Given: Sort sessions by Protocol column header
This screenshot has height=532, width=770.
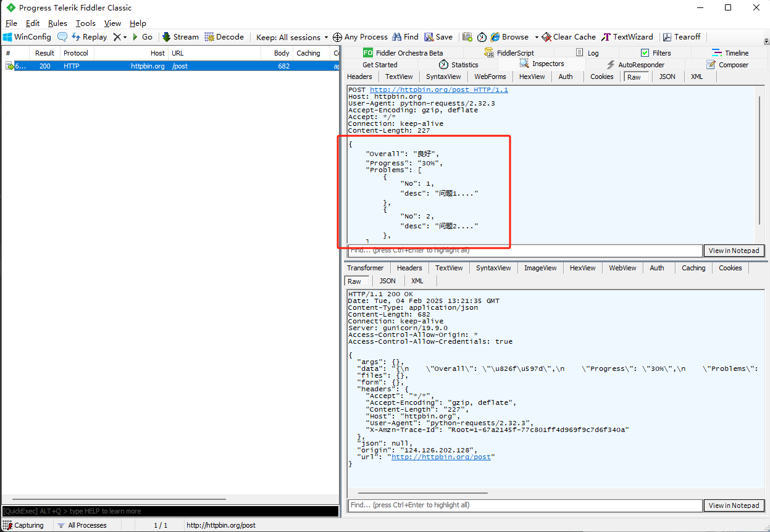Looking at the screenshot, I should pyautogui.click(x=76, y=53).
